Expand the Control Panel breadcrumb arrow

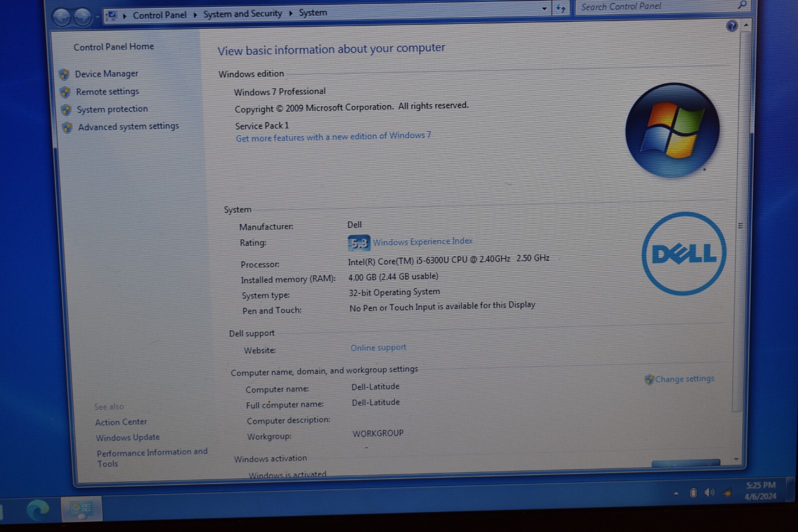195,15
